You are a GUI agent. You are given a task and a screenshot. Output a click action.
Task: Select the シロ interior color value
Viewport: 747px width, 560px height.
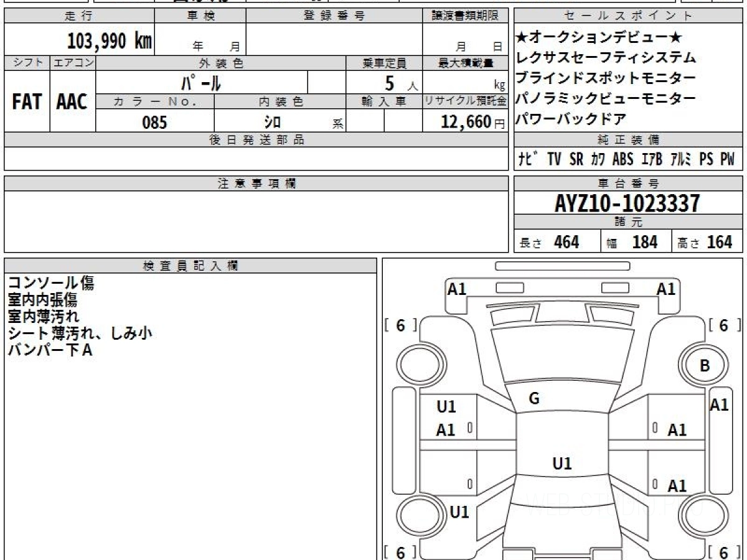point(273,123)
